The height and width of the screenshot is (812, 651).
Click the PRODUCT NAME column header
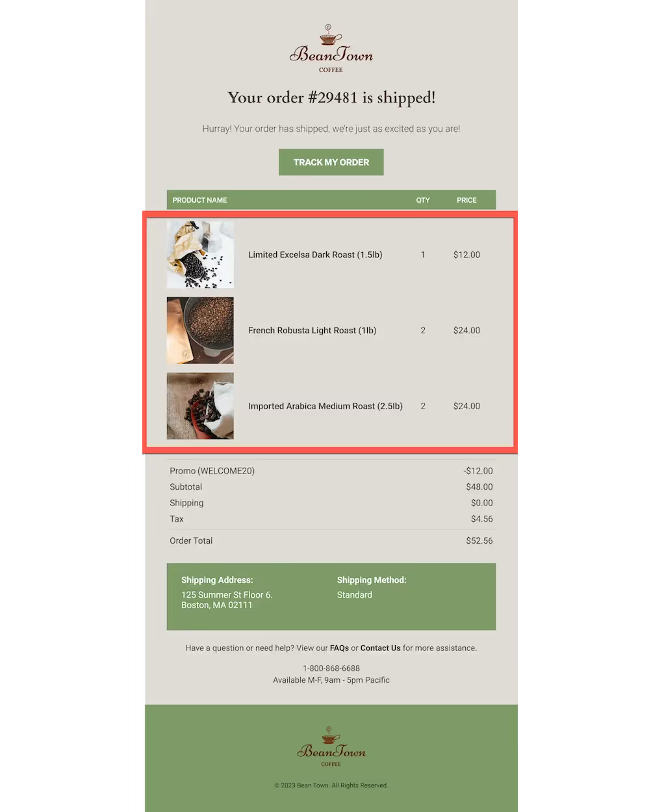pos(199,200)
